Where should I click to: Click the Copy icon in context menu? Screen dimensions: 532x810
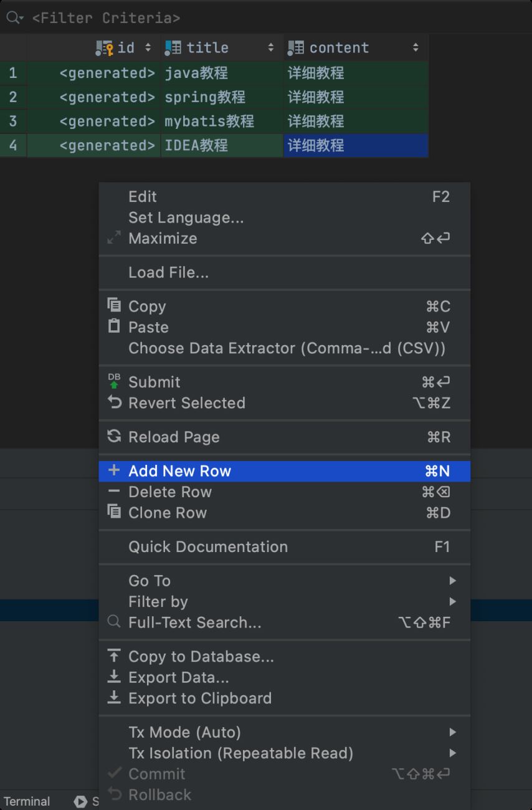click(114, 305)
